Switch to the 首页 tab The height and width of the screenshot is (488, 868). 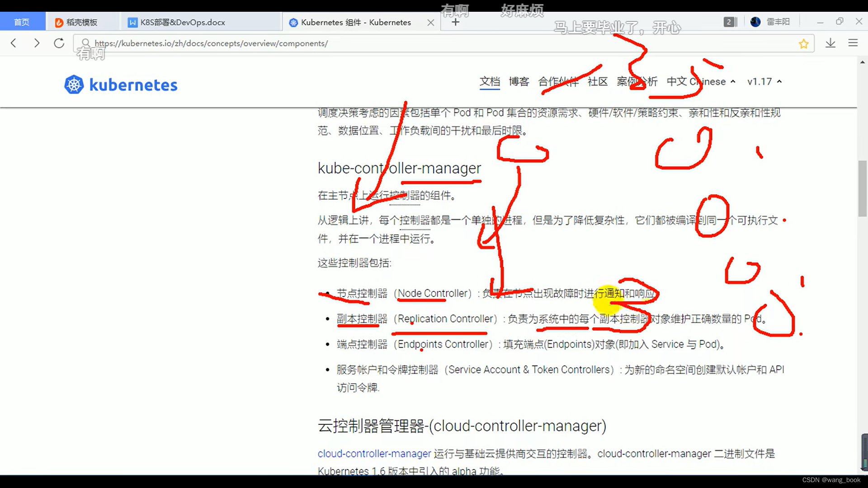pyautogui.click(x=22, y=22)
